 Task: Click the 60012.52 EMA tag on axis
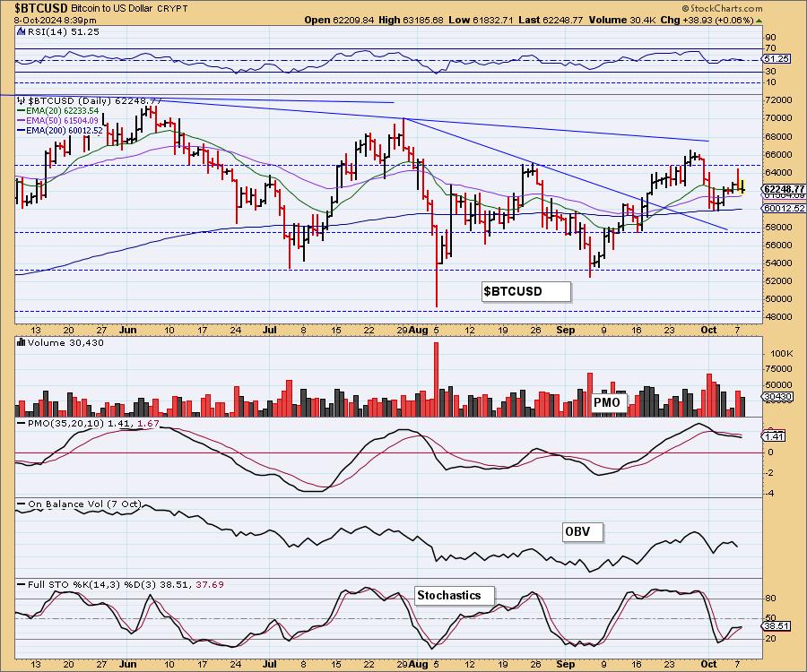[784, 208]
